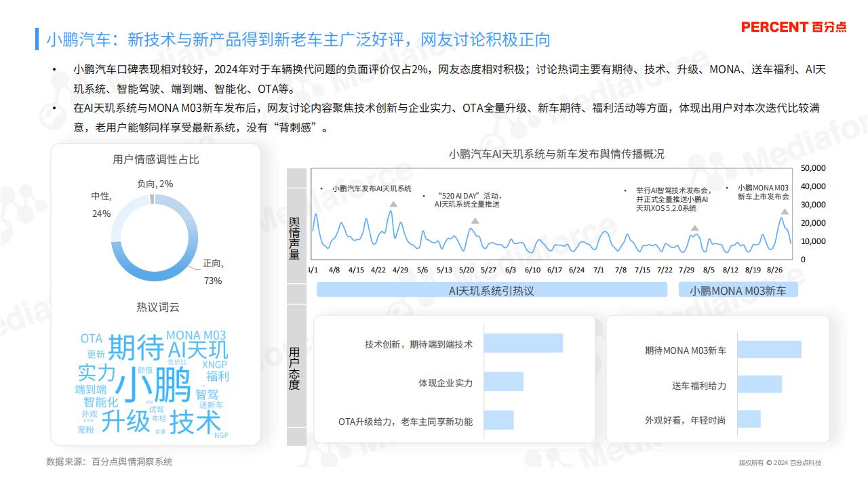This screenshot has width=868, height=488.
Task: Click the bar for 送车福利给力
Action: pyautogui.click(x=759, y=384)
